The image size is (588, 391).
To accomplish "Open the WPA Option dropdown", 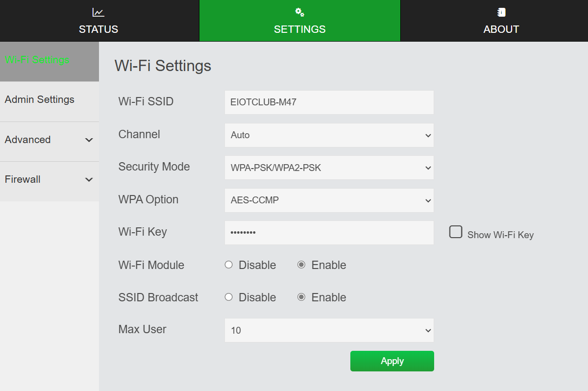I will pyautogui.click(x=329, y=200).
